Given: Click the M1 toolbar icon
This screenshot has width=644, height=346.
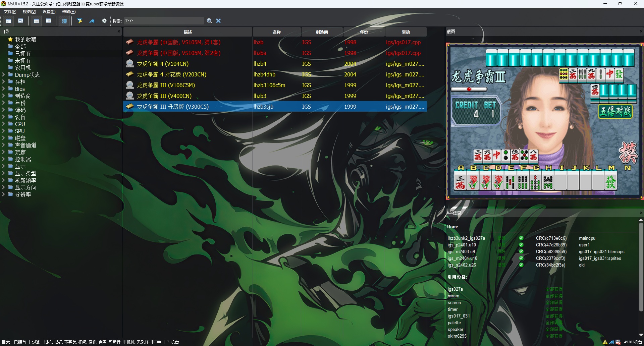Looking at the screenshot, I should (21, 21).
